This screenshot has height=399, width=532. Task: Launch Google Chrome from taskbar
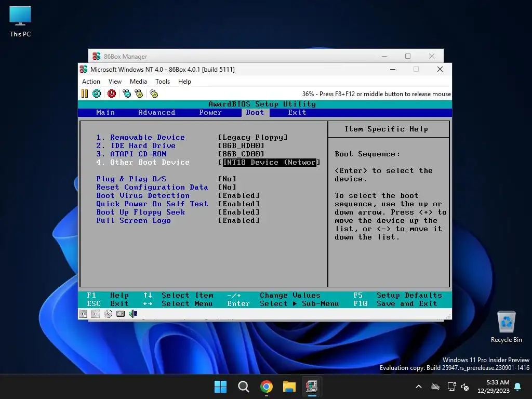[267, 387]
